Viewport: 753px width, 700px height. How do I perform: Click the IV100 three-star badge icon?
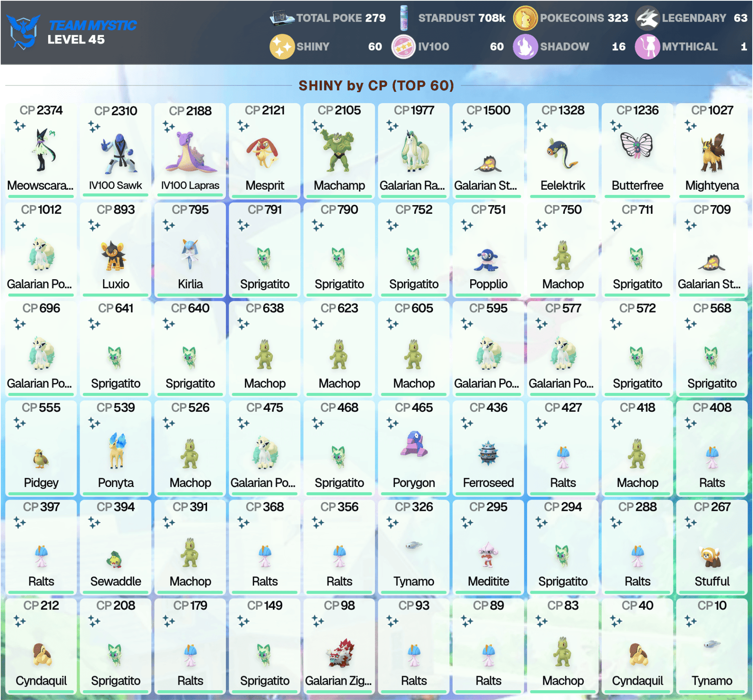404,47
